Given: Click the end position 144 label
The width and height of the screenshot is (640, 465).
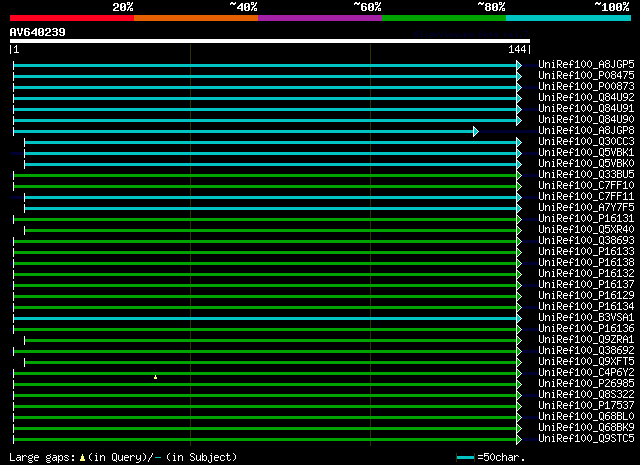Looking at the screenshot, I should point(517,49).
